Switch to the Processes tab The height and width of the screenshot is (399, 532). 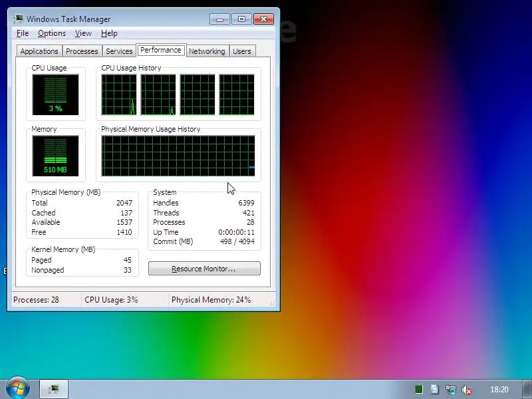(82, 51)
